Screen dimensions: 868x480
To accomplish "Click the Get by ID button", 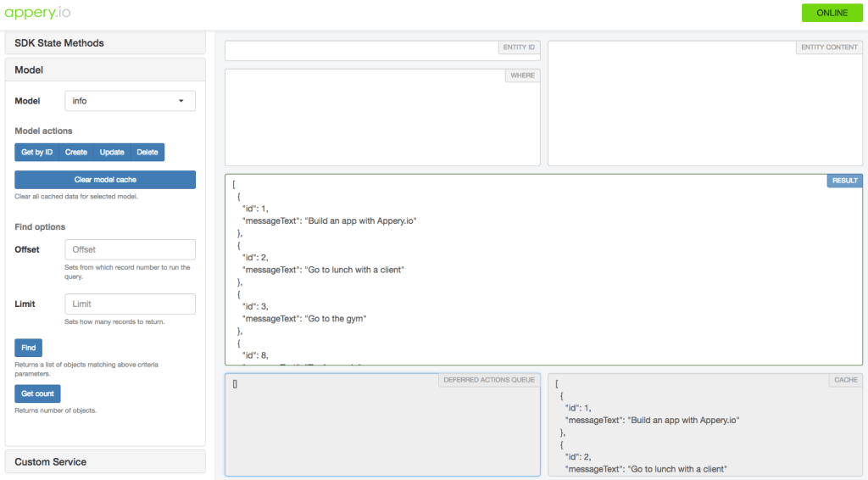I will click(x=36, y=153).
